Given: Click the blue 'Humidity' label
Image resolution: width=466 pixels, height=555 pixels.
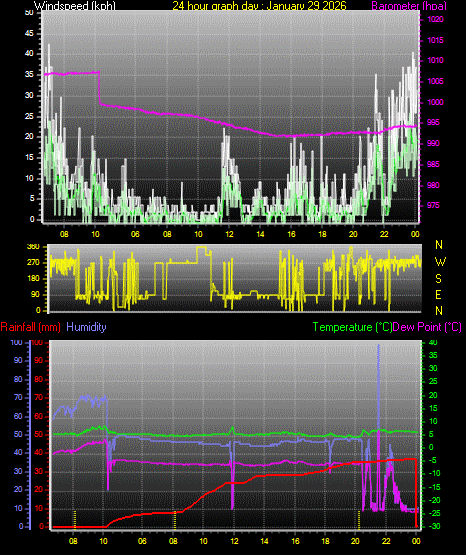Looking at the screenshot, I should pos(86,327).
